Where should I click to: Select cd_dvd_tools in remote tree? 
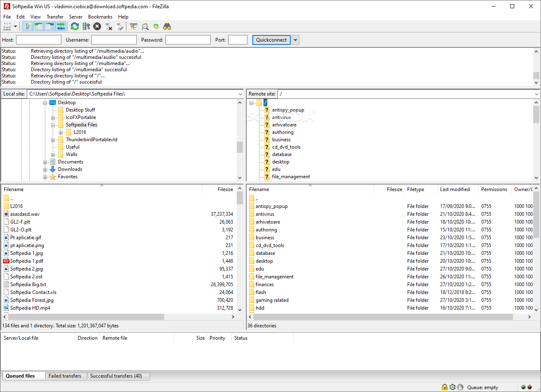pyautogui.click(x=286, y=147)
